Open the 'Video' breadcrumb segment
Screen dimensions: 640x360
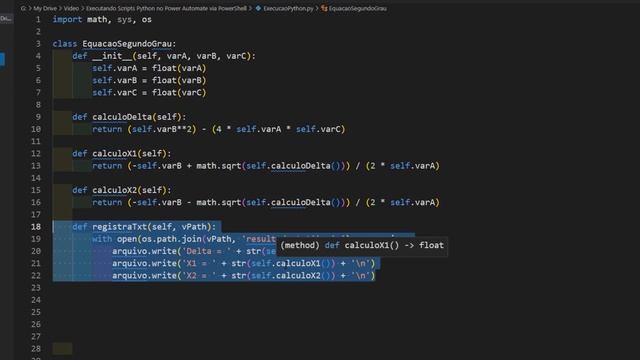pos(71,8)
